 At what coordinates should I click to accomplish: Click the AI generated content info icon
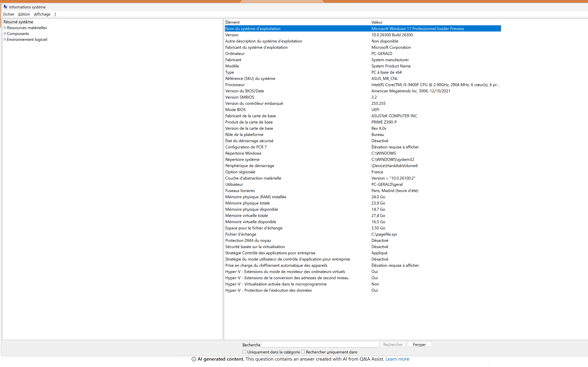point(194,359)
